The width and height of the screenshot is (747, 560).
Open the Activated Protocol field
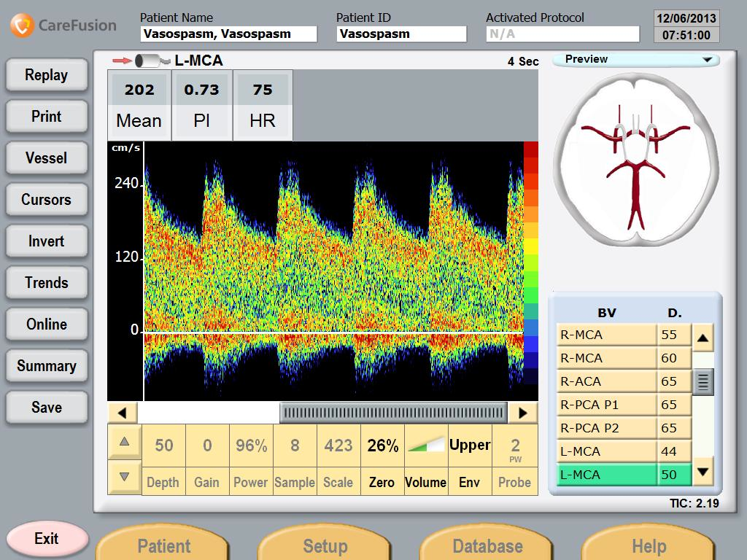(x=562, y=34)
